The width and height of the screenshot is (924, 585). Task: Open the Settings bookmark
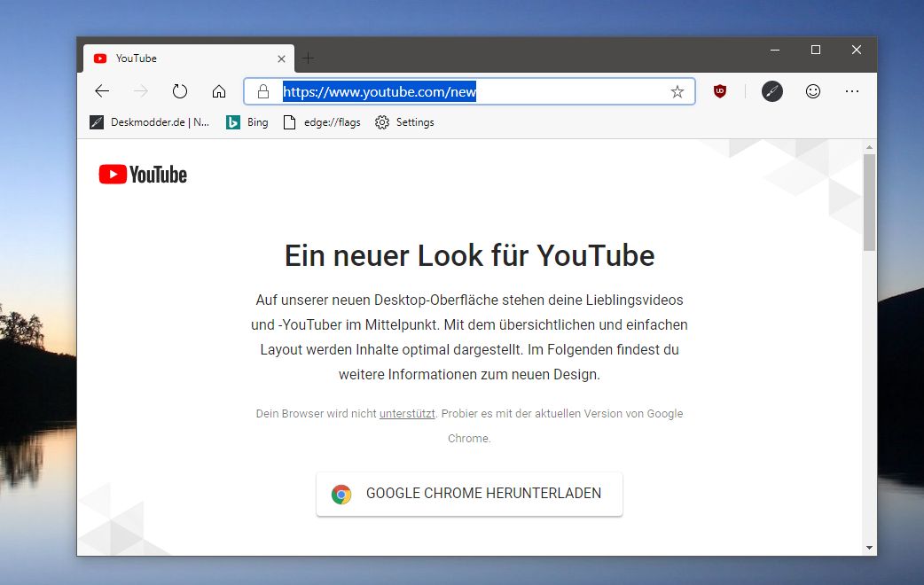[404, 122]
